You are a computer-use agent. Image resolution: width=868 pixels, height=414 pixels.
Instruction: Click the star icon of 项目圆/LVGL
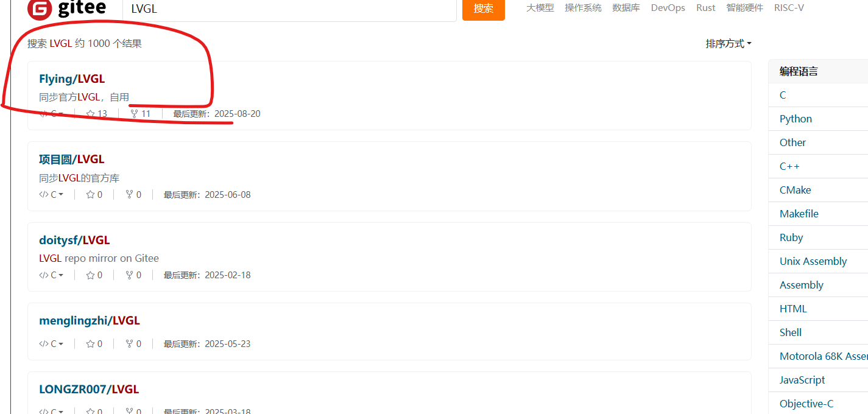point(91,195)
